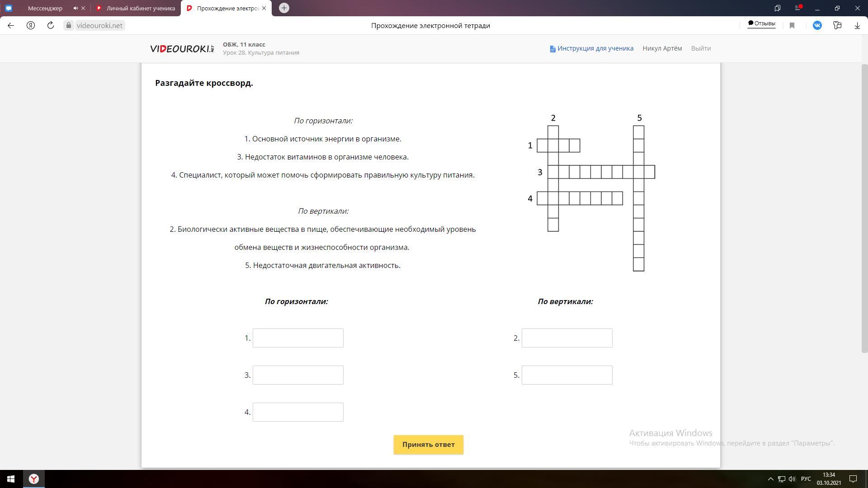Open the network tray icon
The image size is (868, 488).
tap(782, 479)
